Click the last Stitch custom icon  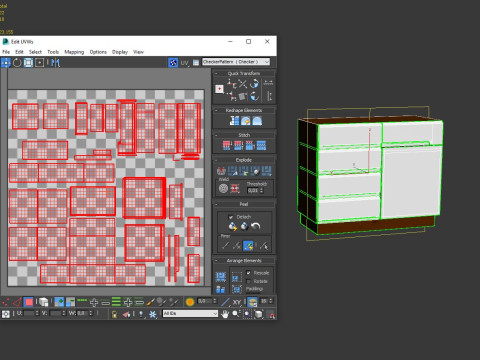(x=261, y=145)
